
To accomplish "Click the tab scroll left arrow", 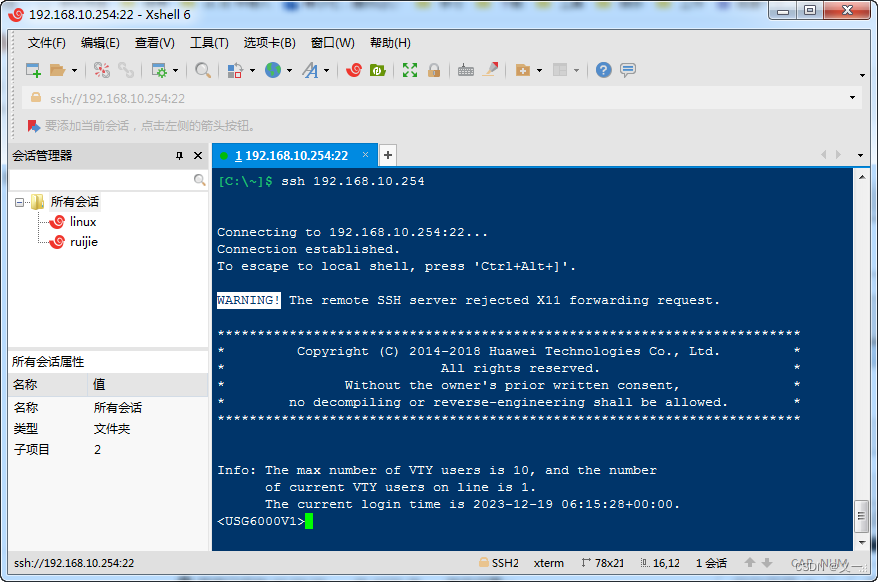I will pyautogui.click(x=824, y=155).
